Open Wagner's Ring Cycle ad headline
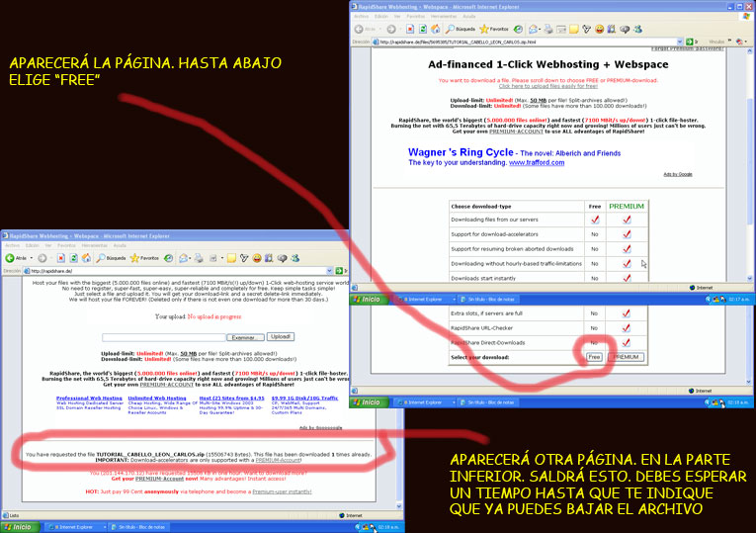Screen dimensions: 756x533 coord(461,152)
